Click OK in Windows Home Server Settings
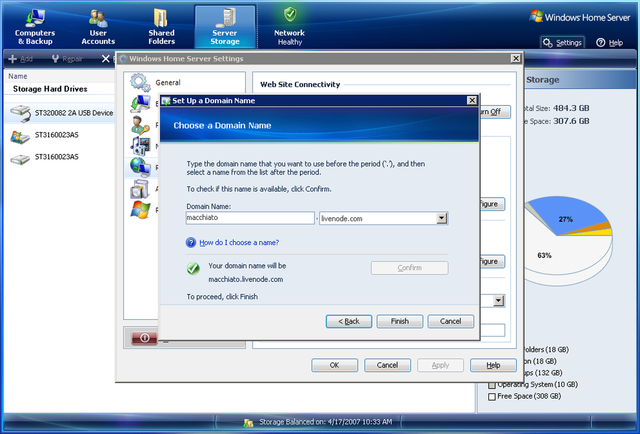640x434 pixels. point(334,365)
